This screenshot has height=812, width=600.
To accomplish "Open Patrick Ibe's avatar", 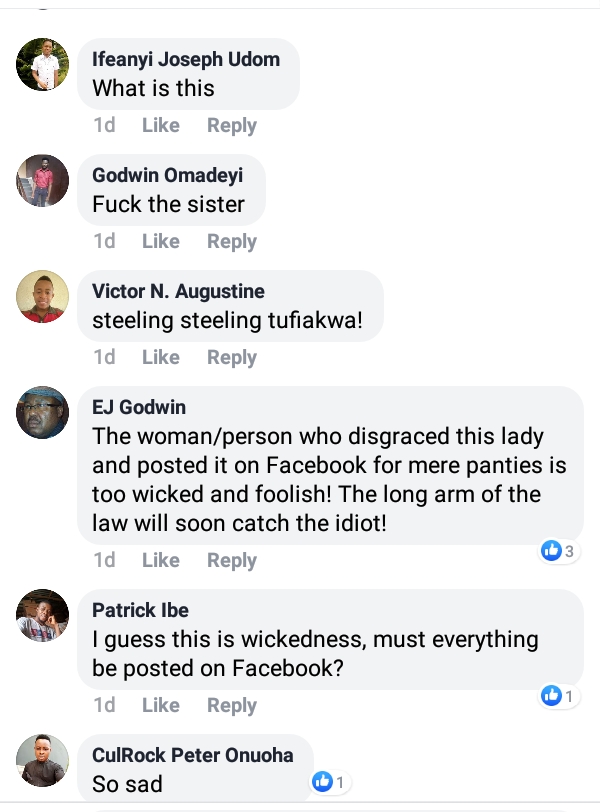I will tap(43, 615).
